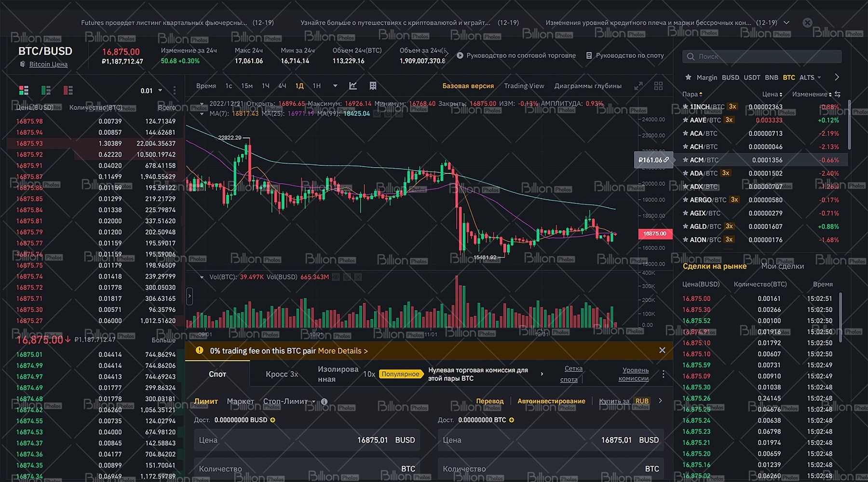Screen dimensions: 868x482
Task: Open the Стоп-Лимит order type dropdown
Action: 289,401
